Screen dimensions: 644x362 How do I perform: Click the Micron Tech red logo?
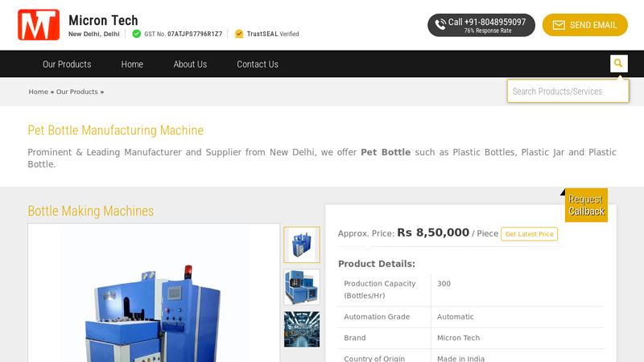pyautogui.click(x=39, y=25)
